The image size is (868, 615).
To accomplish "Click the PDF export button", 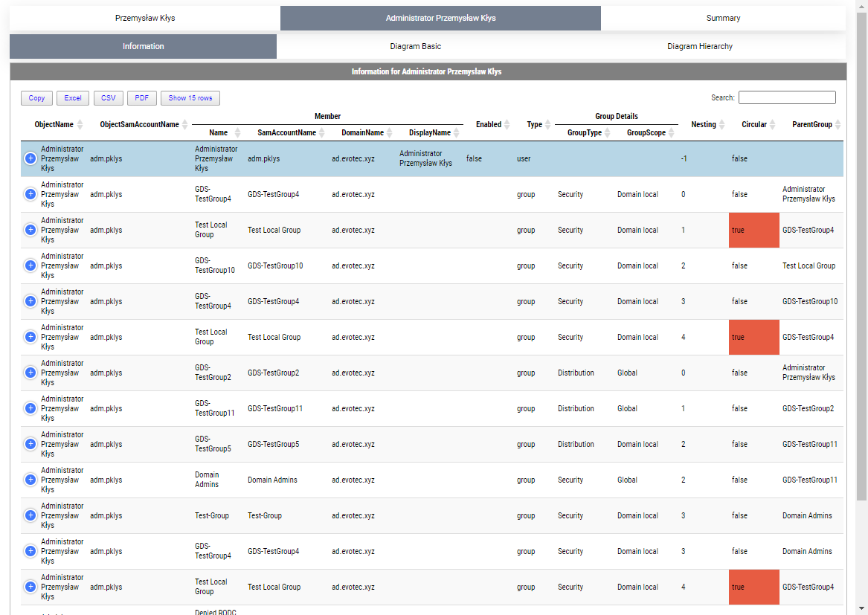I will [141, 98].
